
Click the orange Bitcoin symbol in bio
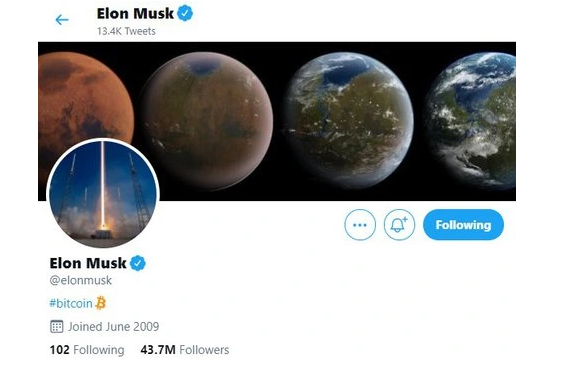(x=101, y=303)
